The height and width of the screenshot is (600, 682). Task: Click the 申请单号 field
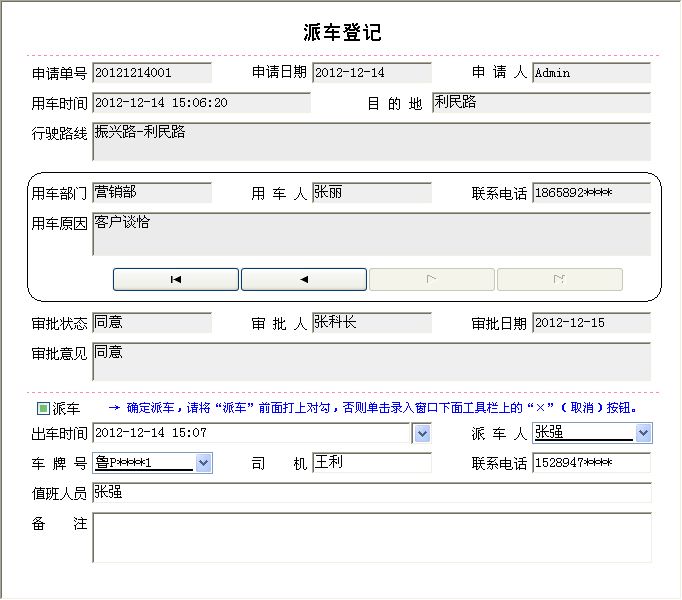pyautogui.click(x=152, y=73)
